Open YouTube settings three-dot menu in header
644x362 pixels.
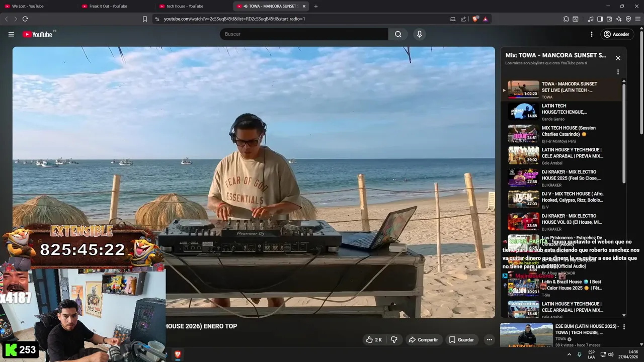click(x=592, y=34)
